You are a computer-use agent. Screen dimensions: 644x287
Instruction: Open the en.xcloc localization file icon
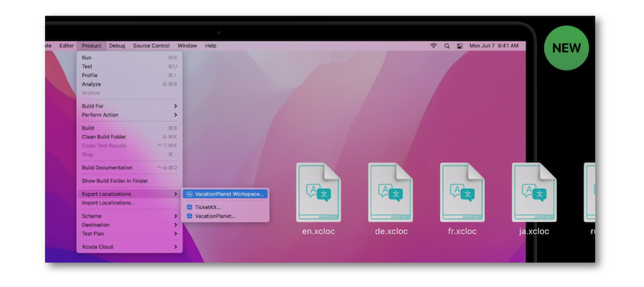(x=318, y=192)
